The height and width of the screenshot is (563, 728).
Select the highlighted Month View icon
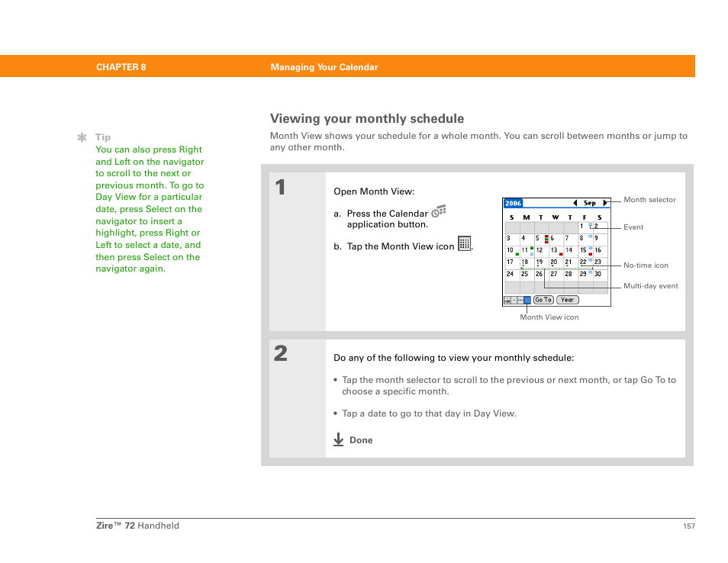click(x=527, y=301)
